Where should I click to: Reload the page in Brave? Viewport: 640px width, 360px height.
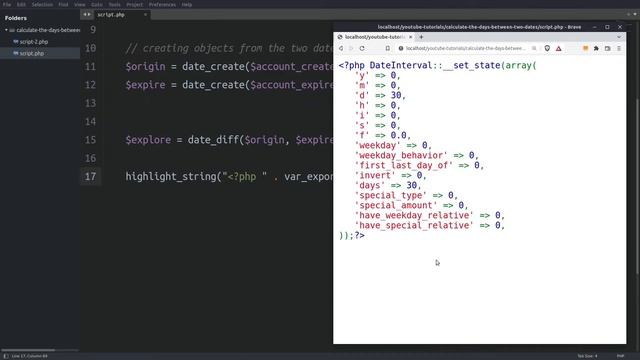(362, 48)
